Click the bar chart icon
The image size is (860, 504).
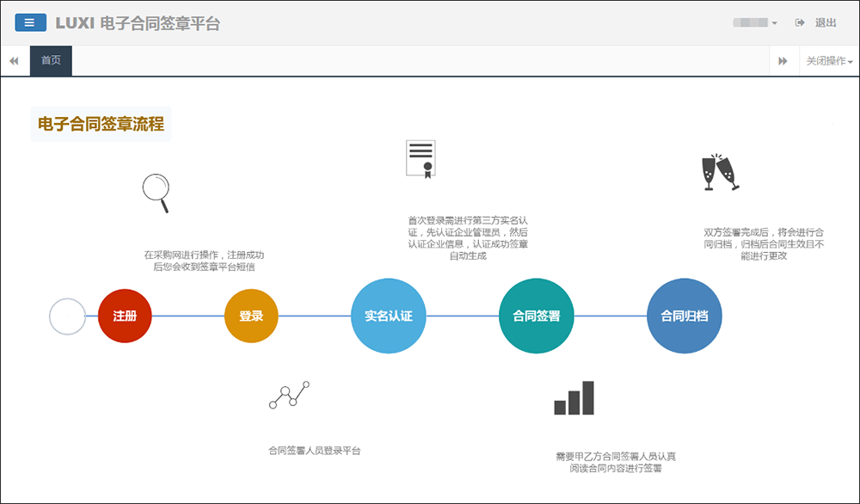click(574, 398)
